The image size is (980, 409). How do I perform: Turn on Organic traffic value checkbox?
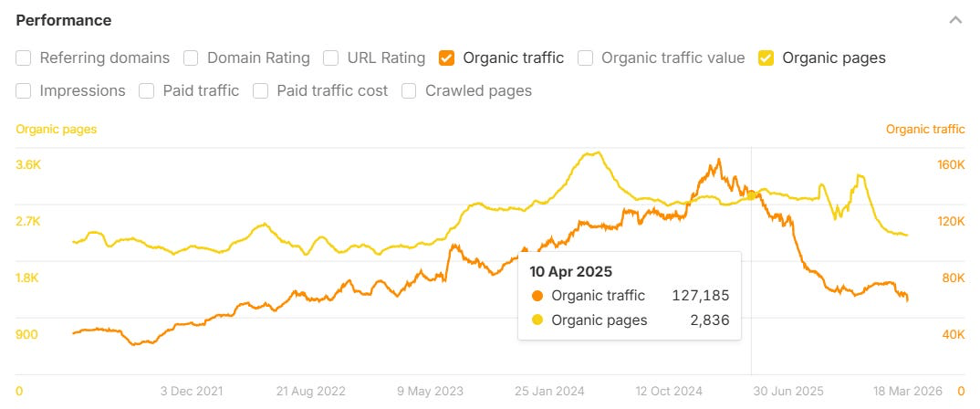click(586, 58)
